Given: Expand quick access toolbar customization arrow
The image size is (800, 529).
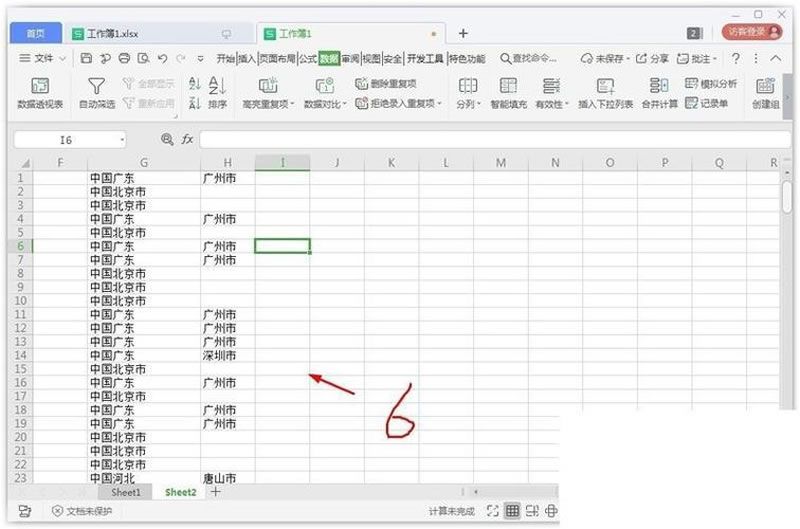Looking at the screenshot, I should coord(201,59).
